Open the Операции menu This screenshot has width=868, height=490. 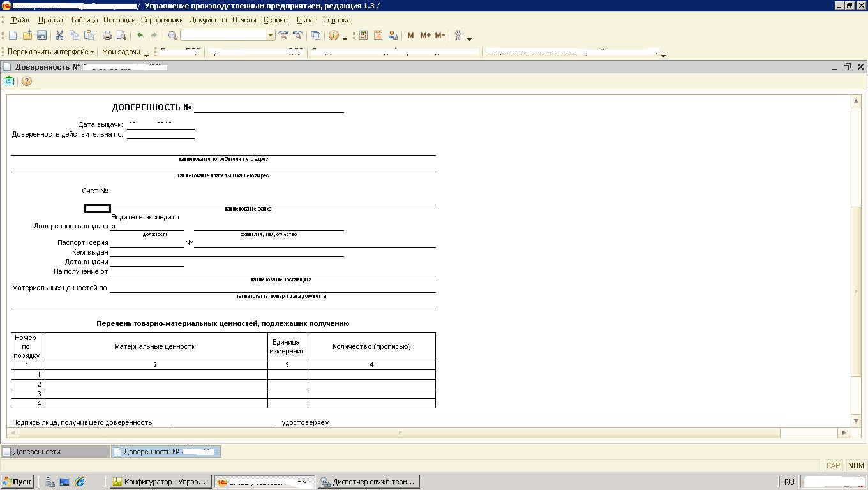pos(119,20)
